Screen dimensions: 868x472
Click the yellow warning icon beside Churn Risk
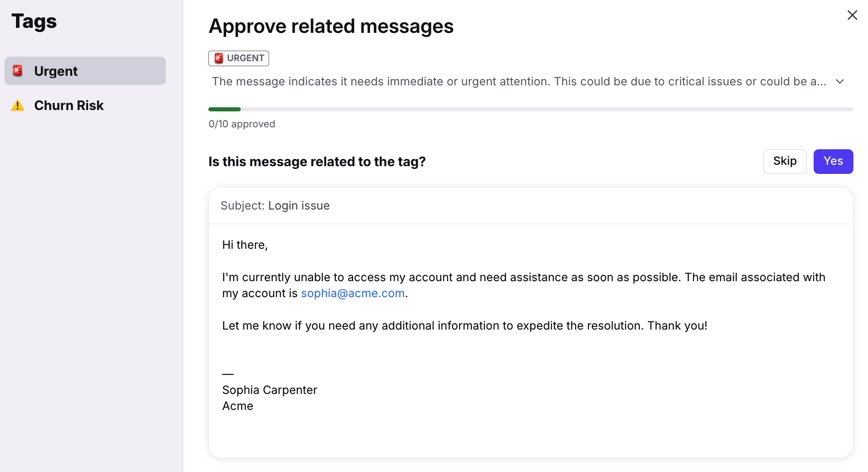click(17, 105)
